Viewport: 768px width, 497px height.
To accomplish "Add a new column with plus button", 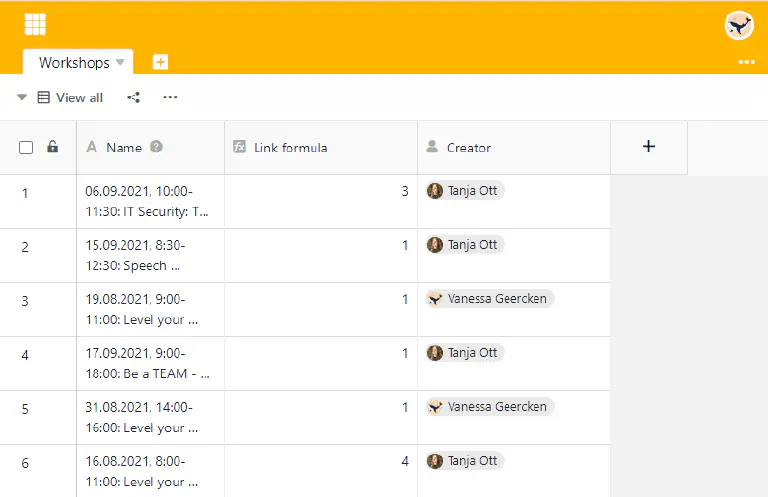I will [648, 147].
